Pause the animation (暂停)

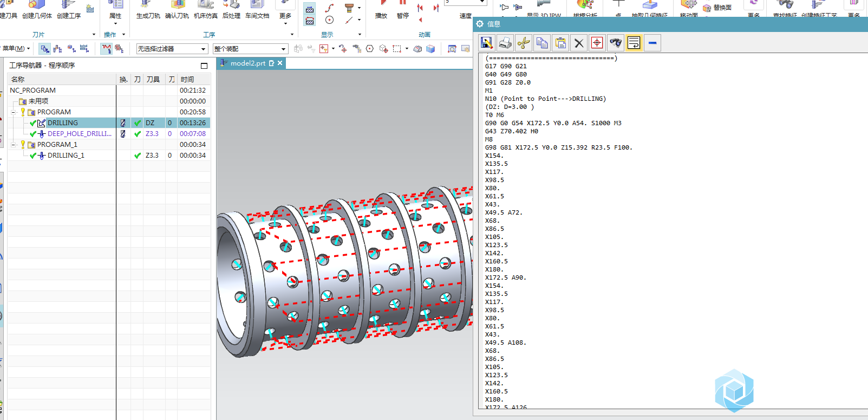point(403,10)
